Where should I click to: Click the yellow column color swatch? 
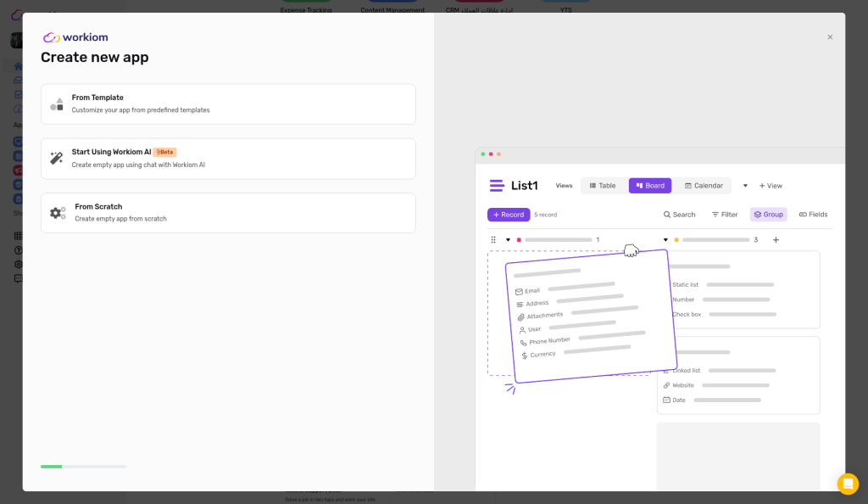(676, 240)
